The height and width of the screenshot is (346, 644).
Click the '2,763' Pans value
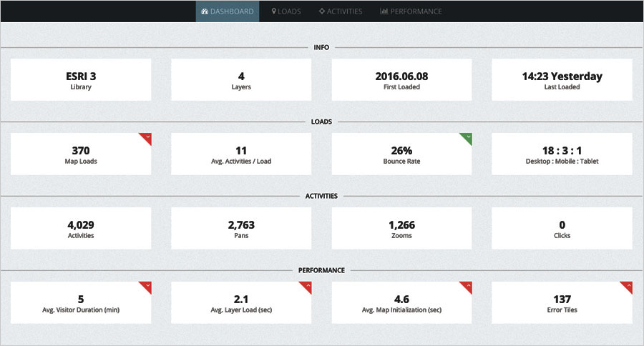241,225
